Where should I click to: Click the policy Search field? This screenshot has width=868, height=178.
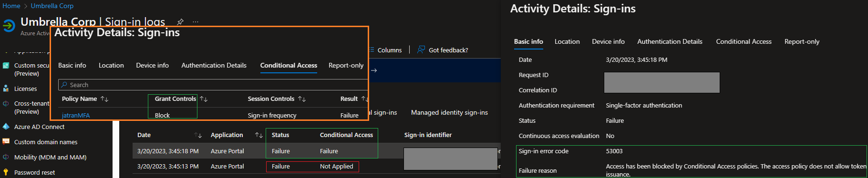click(213, 85)
